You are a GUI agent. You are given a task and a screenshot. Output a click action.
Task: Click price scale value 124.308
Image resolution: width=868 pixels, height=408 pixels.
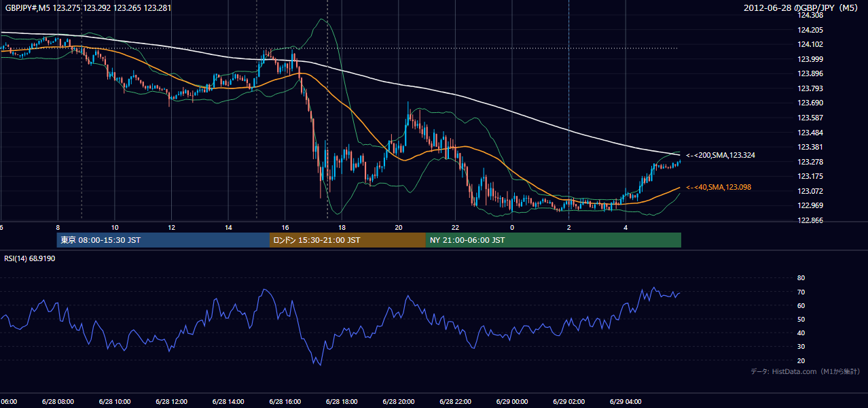811,15
